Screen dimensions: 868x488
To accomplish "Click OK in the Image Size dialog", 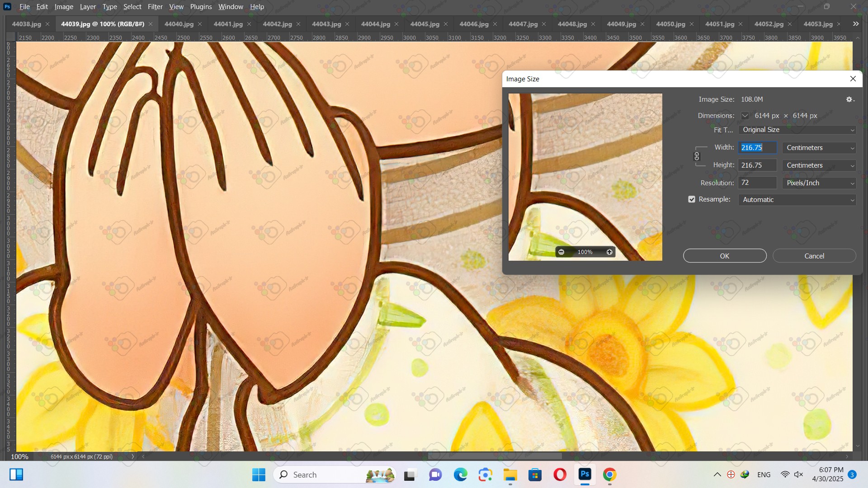I will [x=725, y=256].
